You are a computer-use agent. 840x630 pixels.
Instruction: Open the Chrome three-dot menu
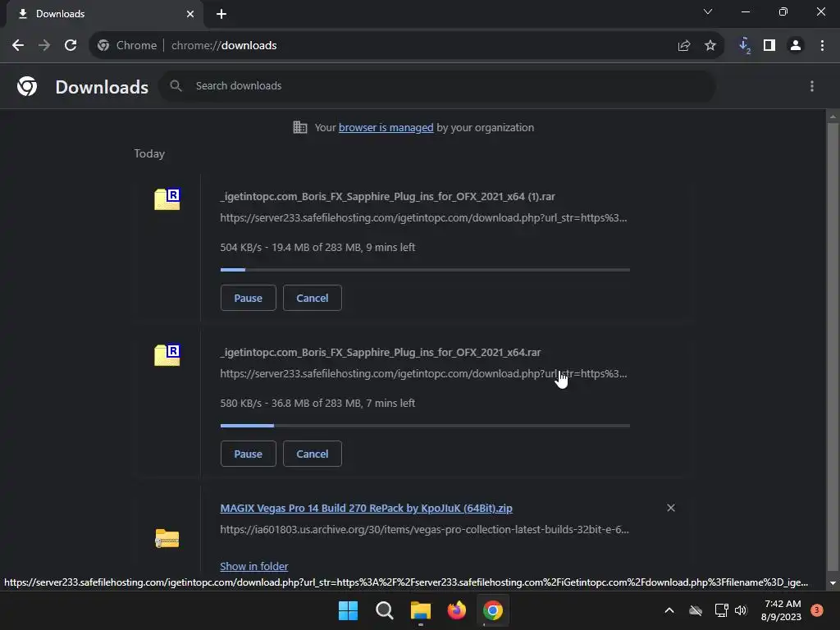pos(822,46)
